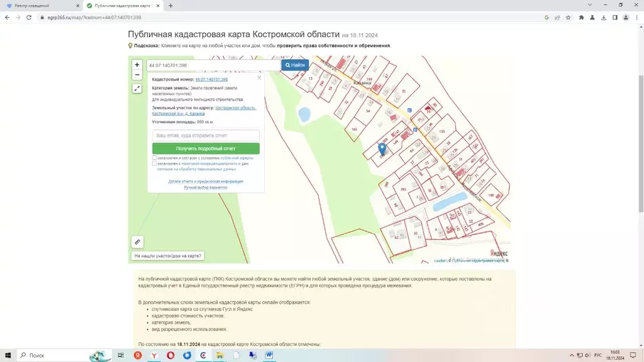Close the Реестр извещений tab

(77, 6)
